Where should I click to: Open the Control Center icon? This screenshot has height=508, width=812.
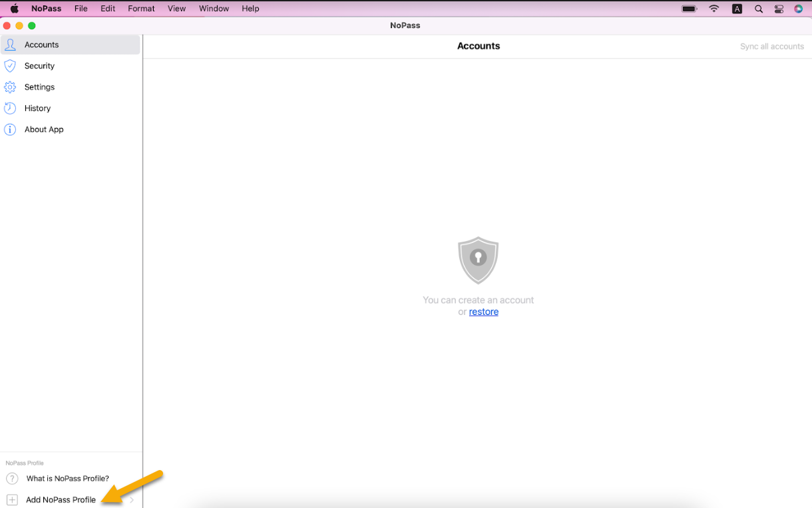click(x=779, y=9)
